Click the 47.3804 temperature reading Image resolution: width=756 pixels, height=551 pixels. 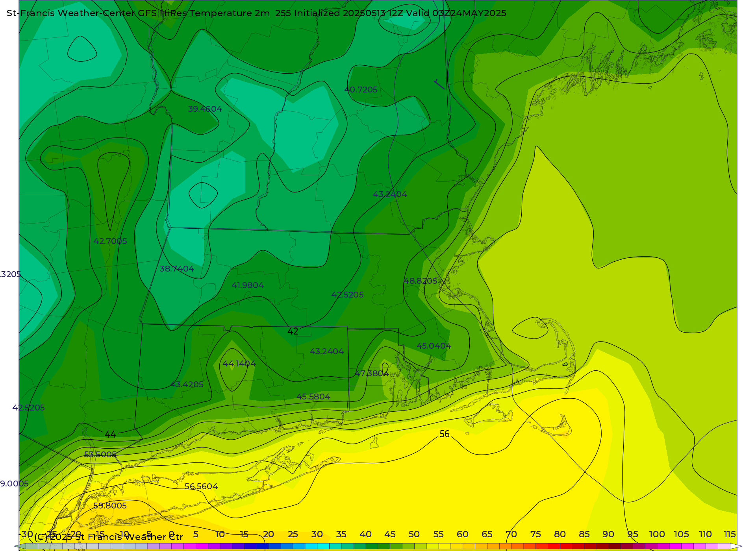click(372, 373)
